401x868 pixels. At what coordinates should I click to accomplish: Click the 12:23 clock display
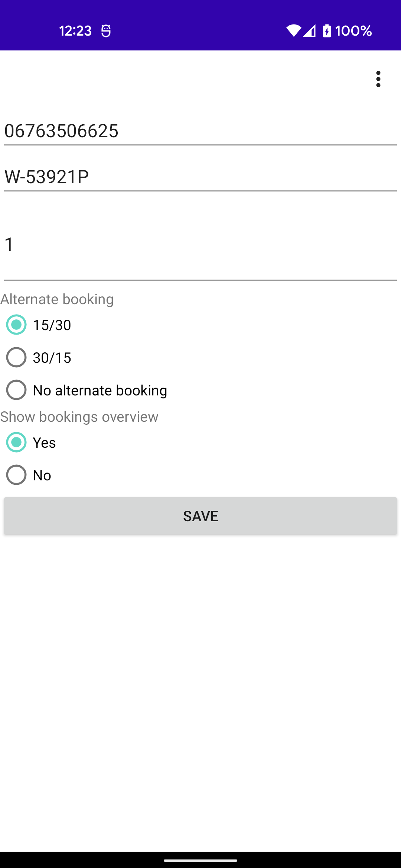[x=75, y=31]
